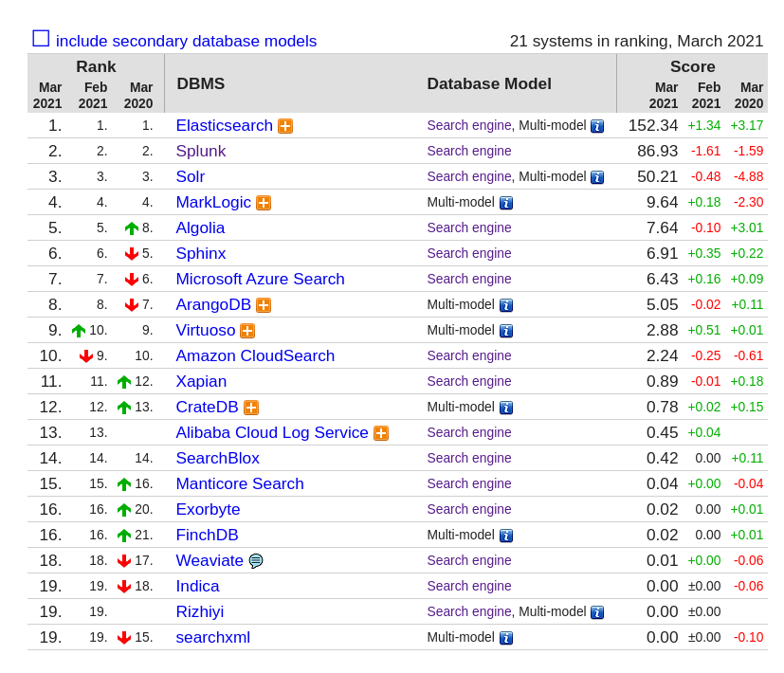
Task: Click the orange plus icon beside MarkLogic
Action: point(264,203)
